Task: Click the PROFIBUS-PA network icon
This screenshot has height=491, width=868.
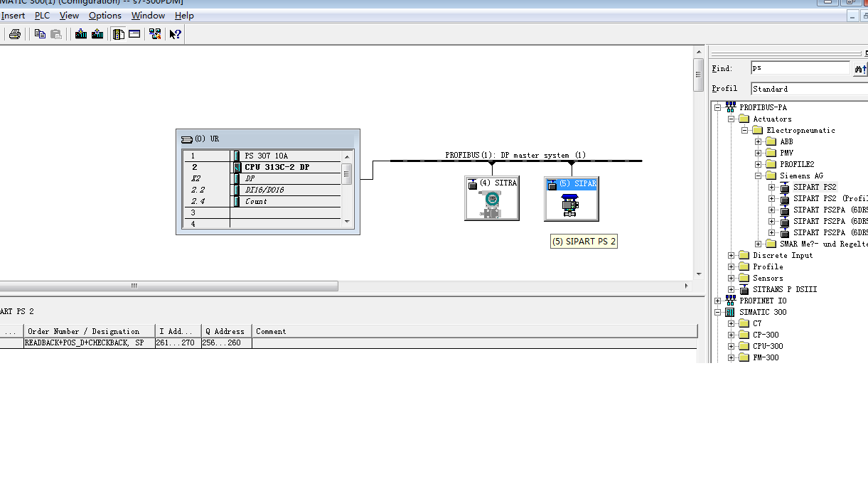Action: click(730, 107)
